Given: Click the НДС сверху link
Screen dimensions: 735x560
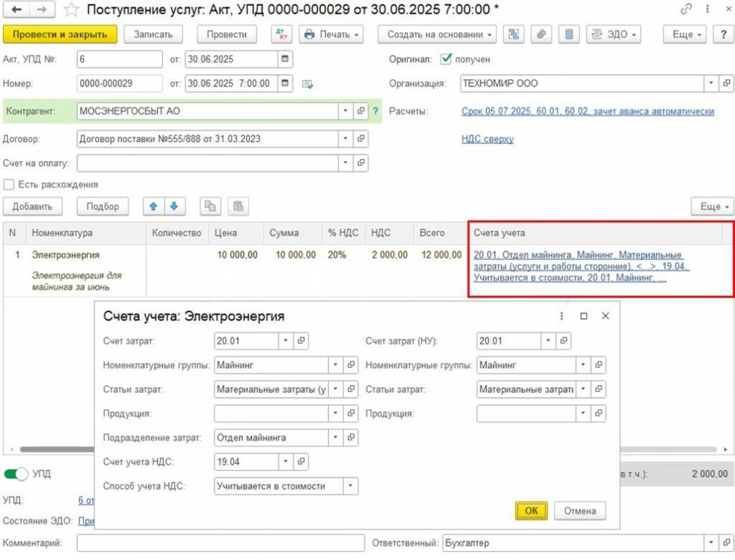Looking at the screenshot, I should tap(487, 139).
